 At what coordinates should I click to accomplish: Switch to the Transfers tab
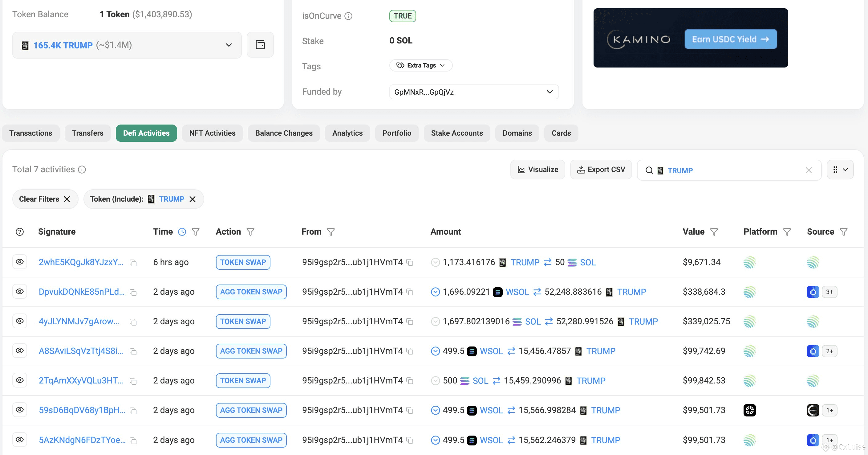[x=87, y=133]
